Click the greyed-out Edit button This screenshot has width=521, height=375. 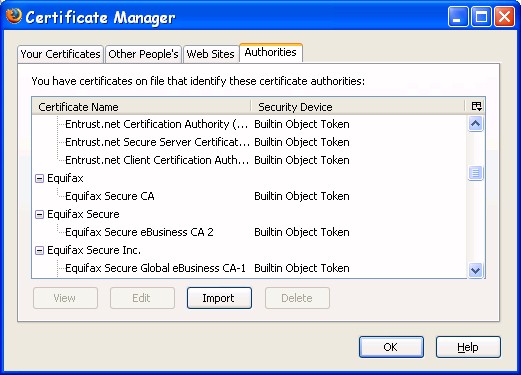pos(142,298)
